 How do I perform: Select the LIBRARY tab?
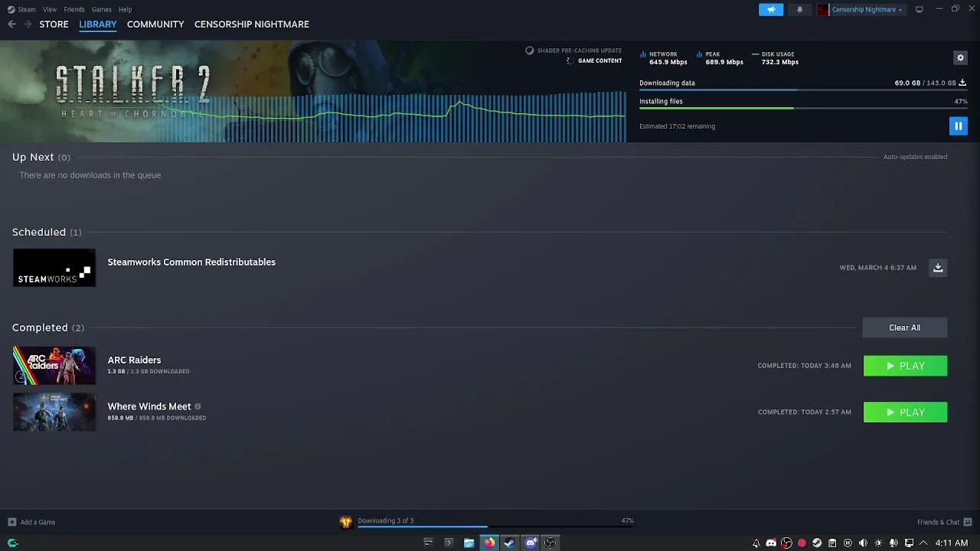[98, 24]
